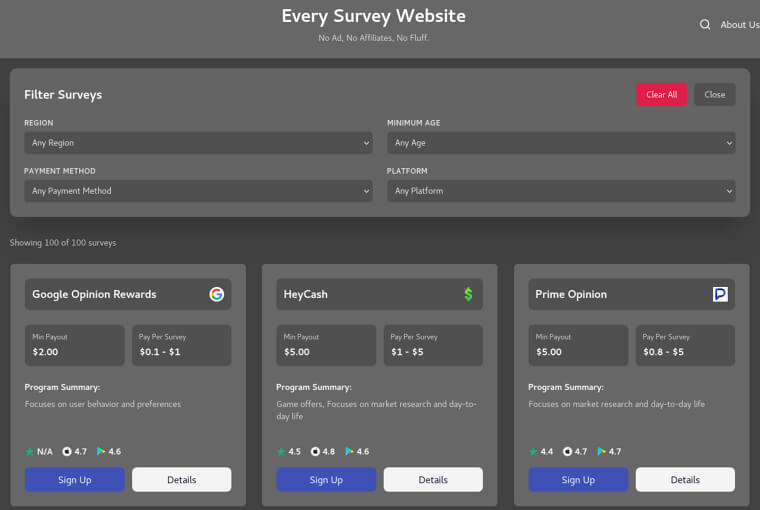The width and height of the screenshot is (760, 510).
Task: Click the Every Survey Website title
Action: (x=374, y=16)
